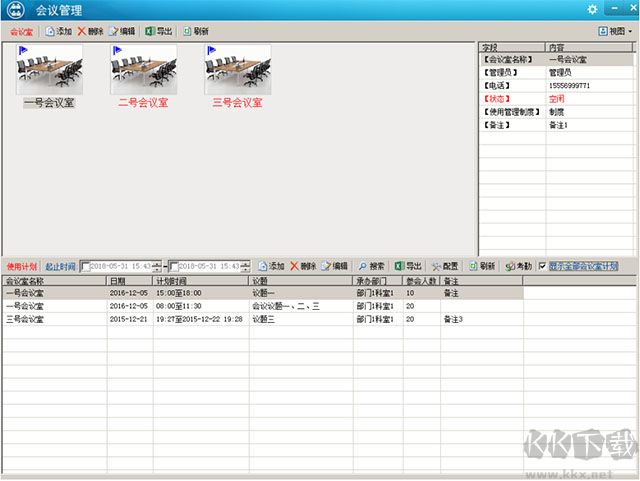Refresh the usage plans with 刷新
The image size is (640, 481).
click(x=482, y=266)
